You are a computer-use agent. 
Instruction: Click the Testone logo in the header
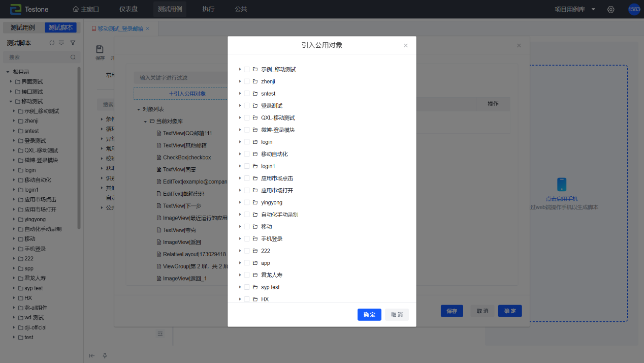30,9
